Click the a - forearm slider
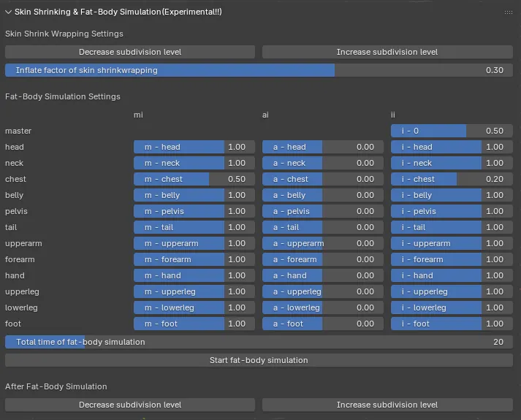 323,259
